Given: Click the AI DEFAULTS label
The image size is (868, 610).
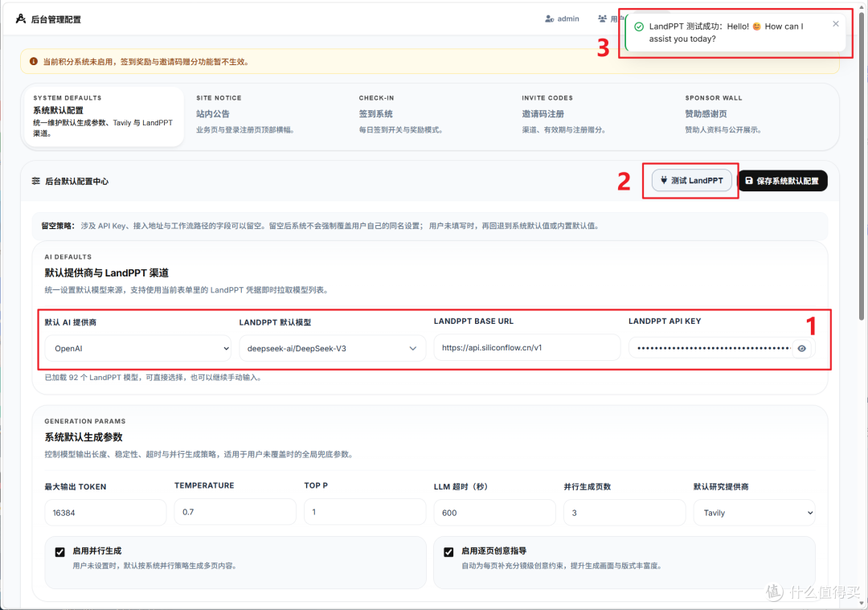Looking at the screenshot, I should 68,257.
